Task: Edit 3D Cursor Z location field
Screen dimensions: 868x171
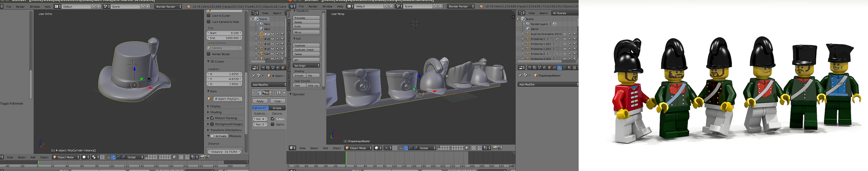Action: click(225, 84)
